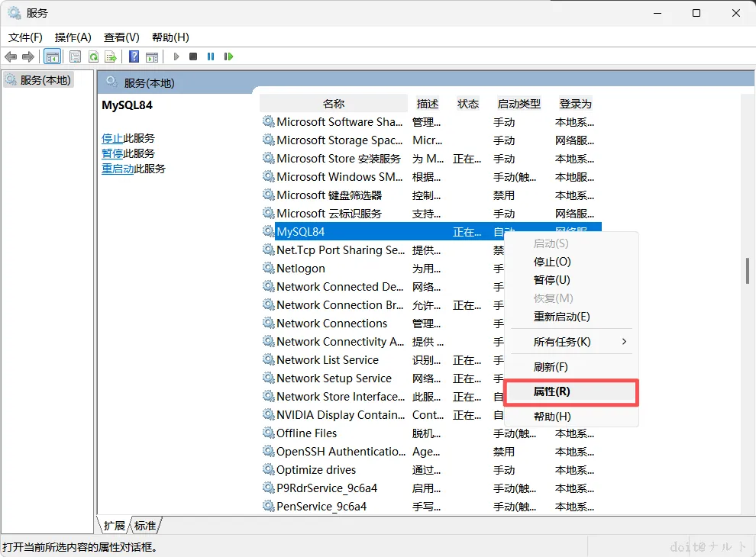Select Microsoft Store 安装服务 row
This screenshot has height=557, width=756.
[x=431, y=159]
